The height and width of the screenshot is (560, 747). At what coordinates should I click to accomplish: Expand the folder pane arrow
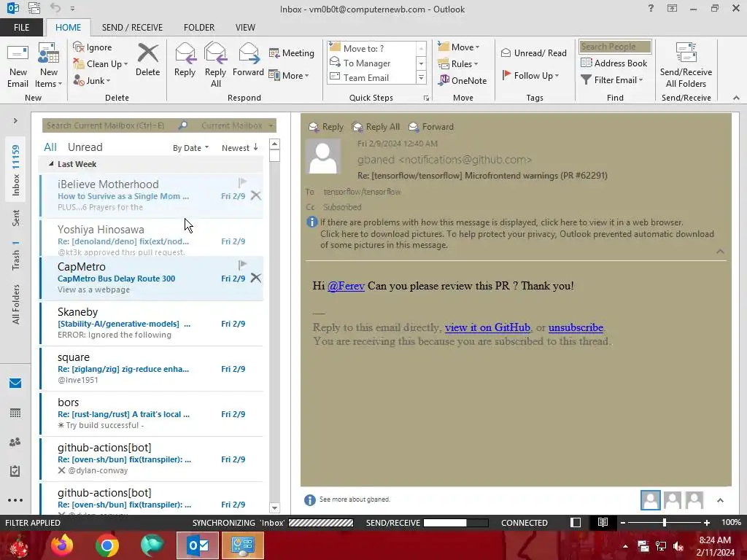(15, 121)
